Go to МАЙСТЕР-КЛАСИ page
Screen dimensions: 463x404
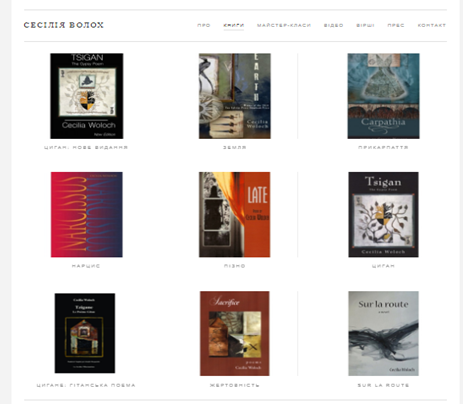tap(284, 25)
